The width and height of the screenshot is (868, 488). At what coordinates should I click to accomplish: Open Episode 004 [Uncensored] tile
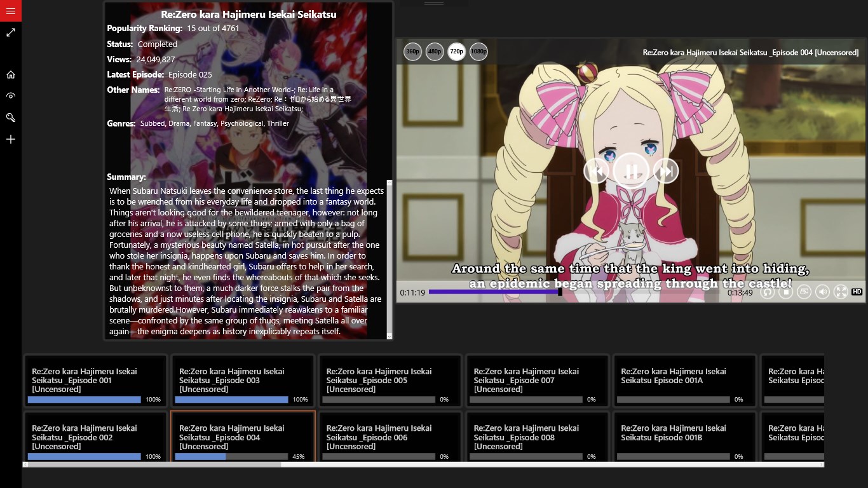click(x=243, y=437)
